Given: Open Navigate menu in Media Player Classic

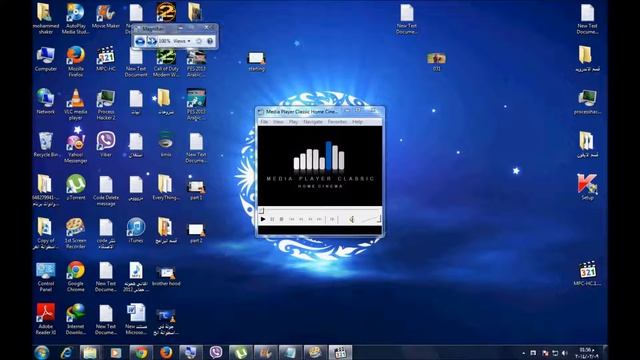Looking at the screenshot, I should (313, 122).
